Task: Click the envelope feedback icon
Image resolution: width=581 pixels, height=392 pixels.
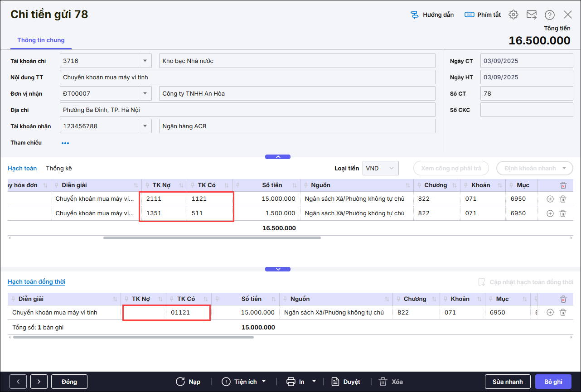Action: coord(531,15)
